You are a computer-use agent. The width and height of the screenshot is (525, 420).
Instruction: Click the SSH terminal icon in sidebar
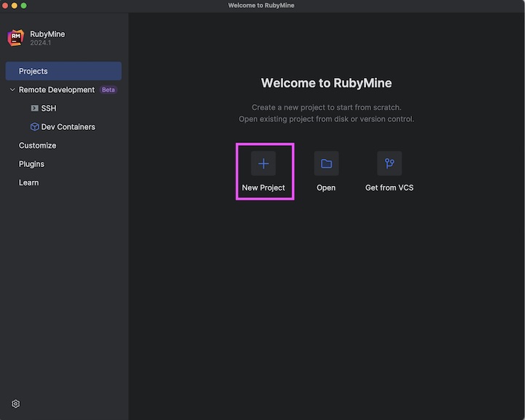point(34,108)
